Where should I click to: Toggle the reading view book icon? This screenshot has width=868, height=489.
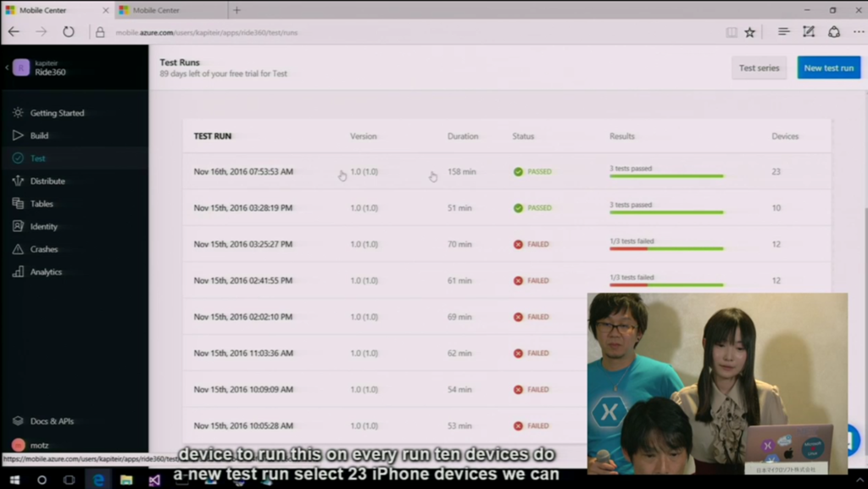coord(732,33)
